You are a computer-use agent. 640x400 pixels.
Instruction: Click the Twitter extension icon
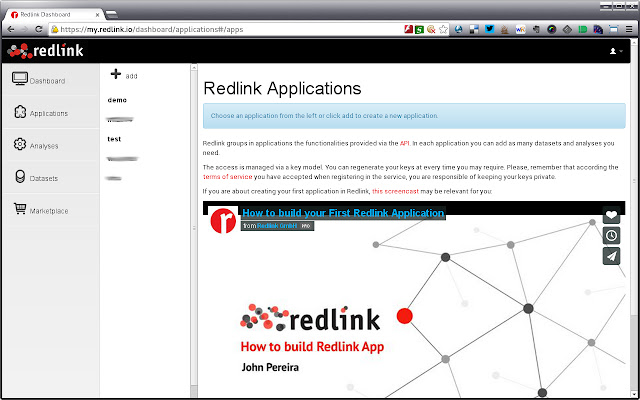tap(489, 29)
